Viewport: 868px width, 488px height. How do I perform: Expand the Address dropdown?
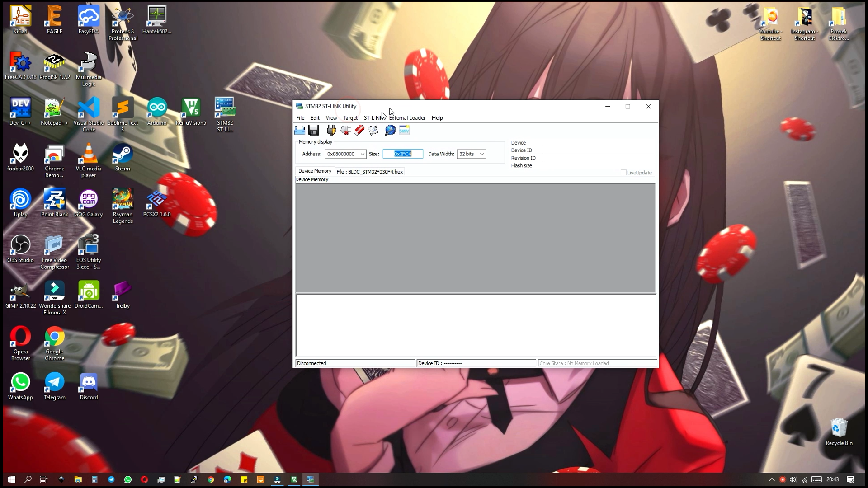[x=362, y=154]
